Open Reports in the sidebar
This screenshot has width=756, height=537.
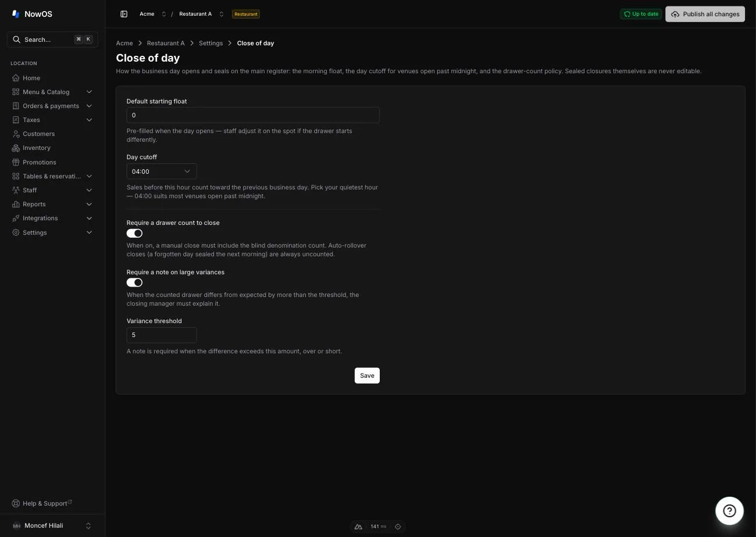click(52, 204)
